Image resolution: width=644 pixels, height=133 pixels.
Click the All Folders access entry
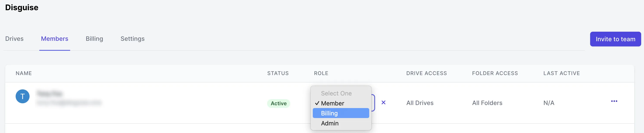487,103
